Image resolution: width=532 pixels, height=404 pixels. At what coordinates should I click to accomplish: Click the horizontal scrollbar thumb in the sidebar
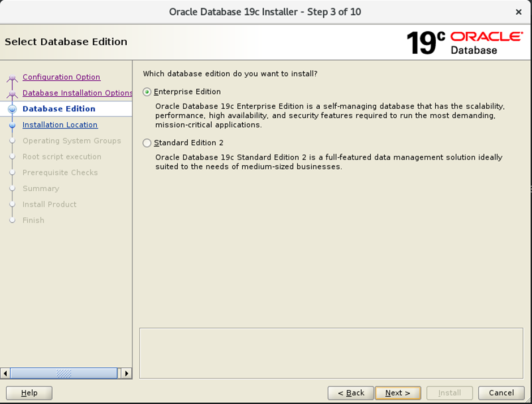pyautogui.click(x=64, y=373)
